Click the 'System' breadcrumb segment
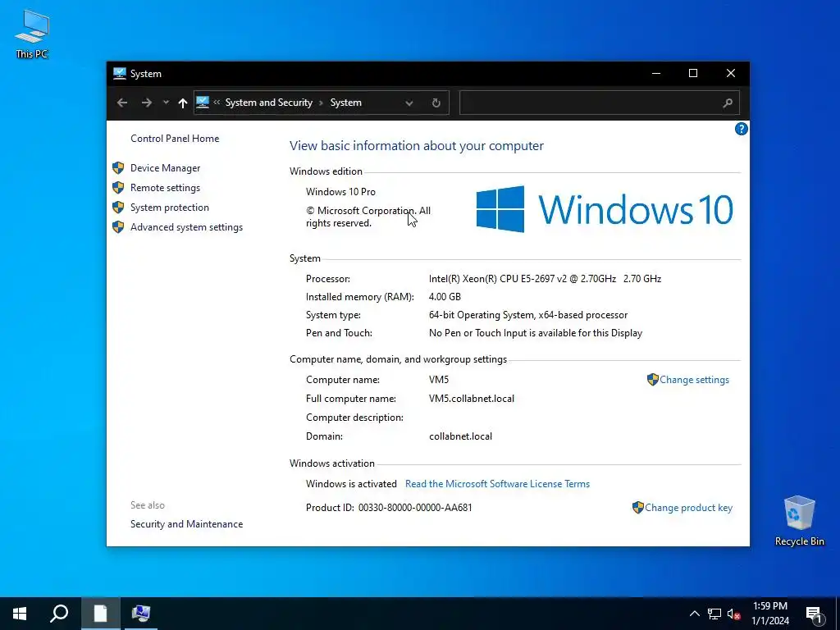Screen dimensions: 840x630 coord(345,103)
